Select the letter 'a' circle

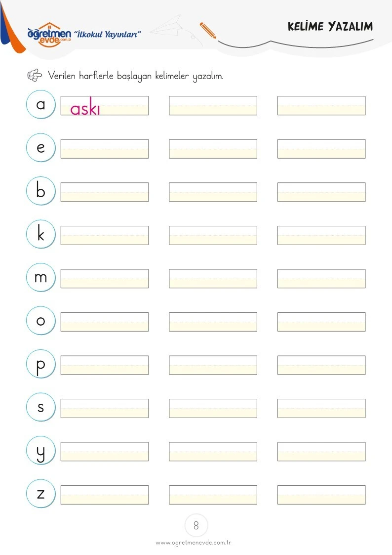(41, 104)
